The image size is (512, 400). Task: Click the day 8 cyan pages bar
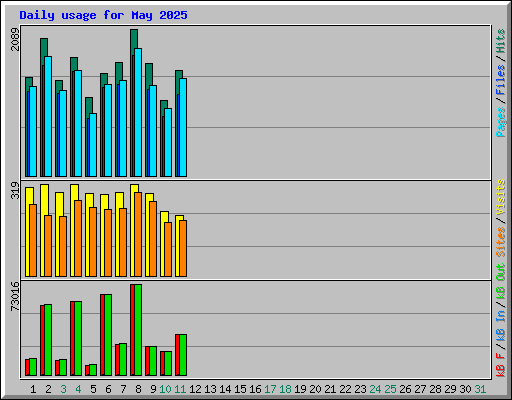pyautogui.click(x=138, y=112)
